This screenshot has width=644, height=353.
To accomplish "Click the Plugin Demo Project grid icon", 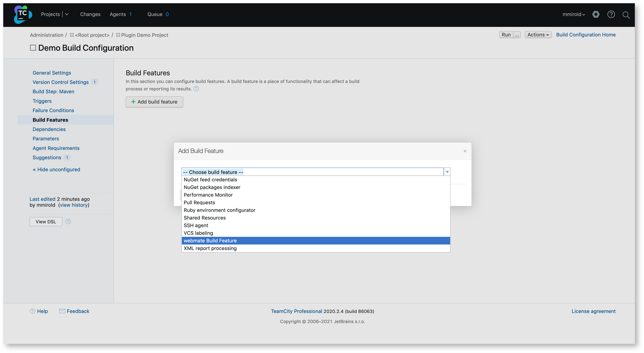I will point(118,35).
